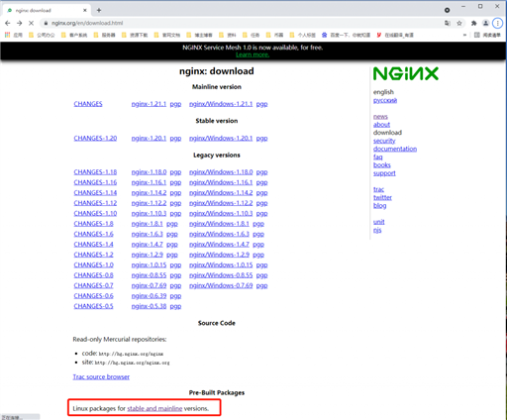The width and height of the screenshot is (507, 420).
Task: Download nginx/Windows-1.4.7
Action: [219, 245]
